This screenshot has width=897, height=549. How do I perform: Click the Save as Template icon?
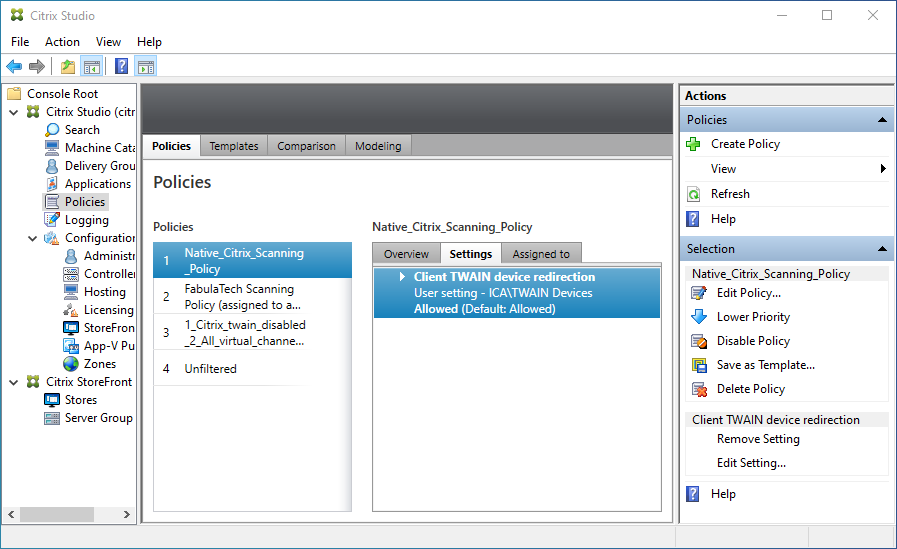tap(699, 365)
